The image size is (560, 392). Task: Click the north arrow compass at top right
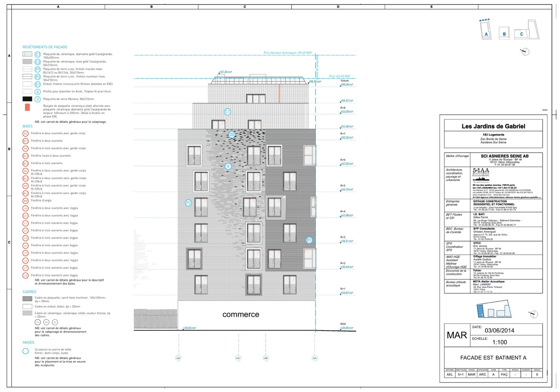click(526, 52)
